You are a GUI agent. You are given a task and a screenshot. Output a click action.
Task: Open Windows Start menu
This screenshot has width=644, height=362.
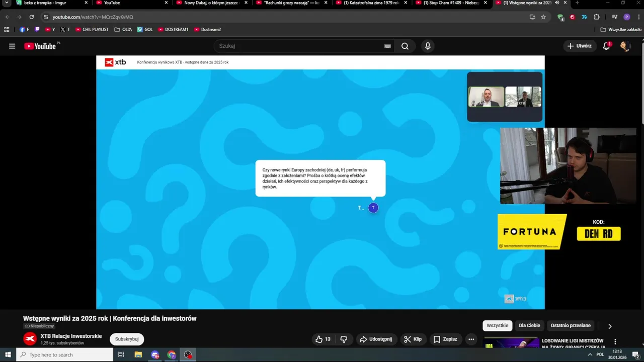coord(8,354)
